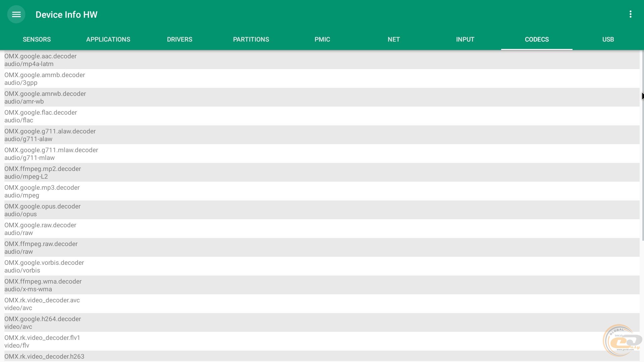Select the CODECS tab
The height and width of the screenshot is (362, 644).
tap(537, 40)
